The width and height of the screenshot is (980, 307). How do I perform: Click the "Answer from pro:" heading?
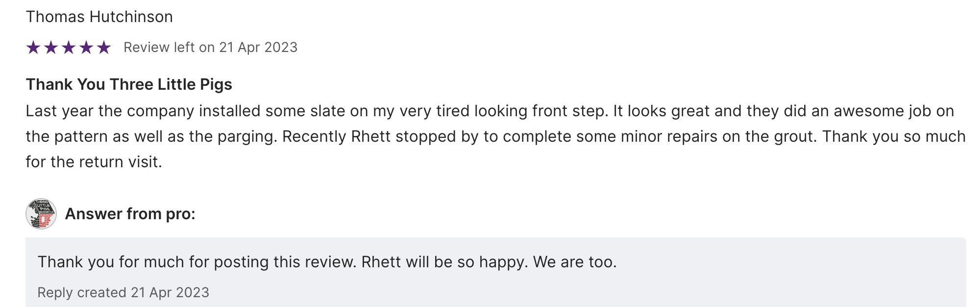coord(130,214)
